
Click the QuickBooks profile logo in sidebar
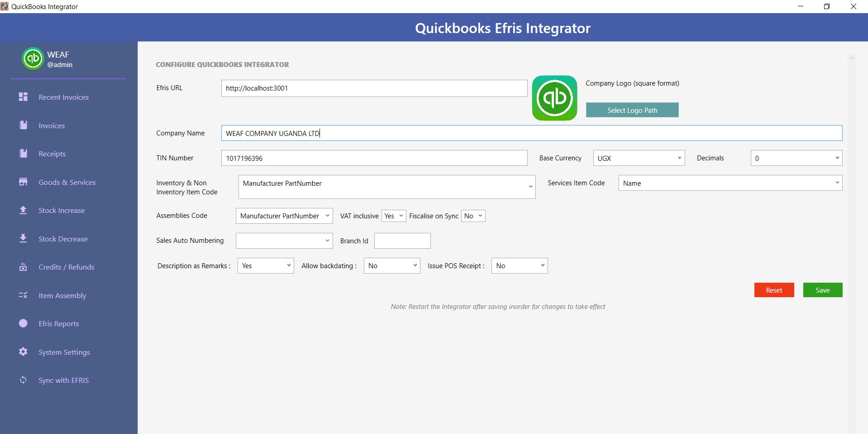(x=33, y=59)
